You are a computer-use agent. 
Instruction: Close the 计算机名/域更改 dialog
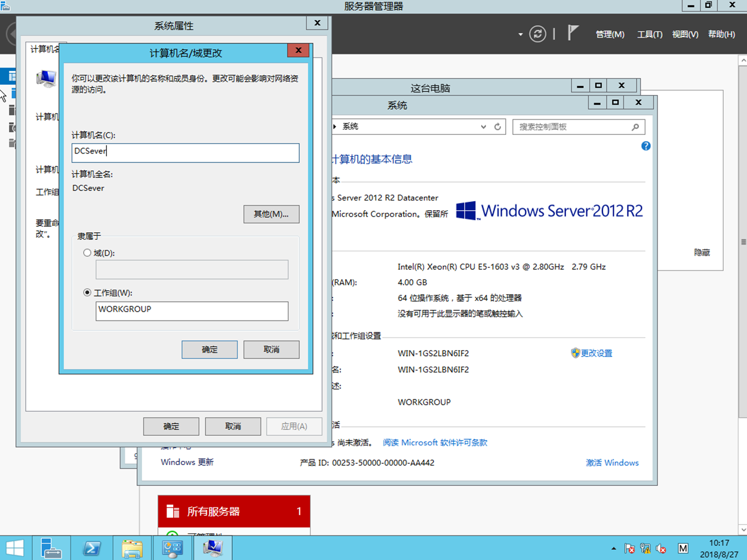(x=298, y=51)
